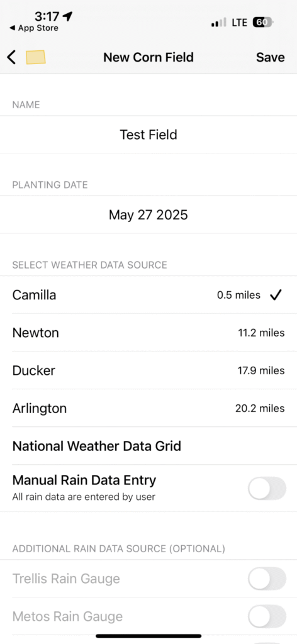Tap the cellular signal bars icon
The height and width of the screenshot is (644, 297).
tap(218, 23)
